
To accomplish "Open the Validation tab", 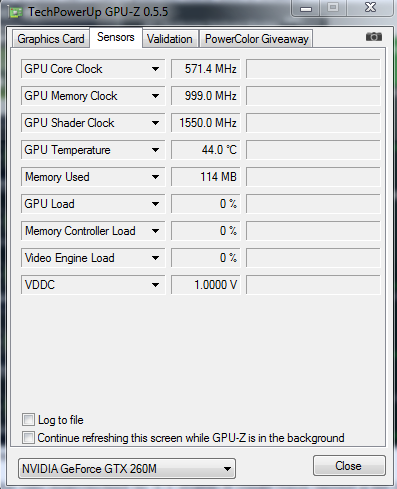I will (x=170, y=39).
